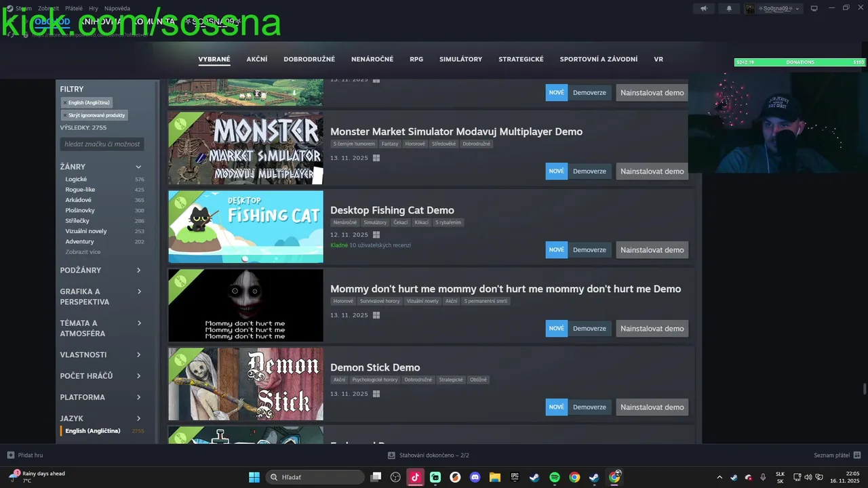This screenshot has width=868, height=488.
Task: Open TikTok from the taskbar
Action: pos(415,477)
